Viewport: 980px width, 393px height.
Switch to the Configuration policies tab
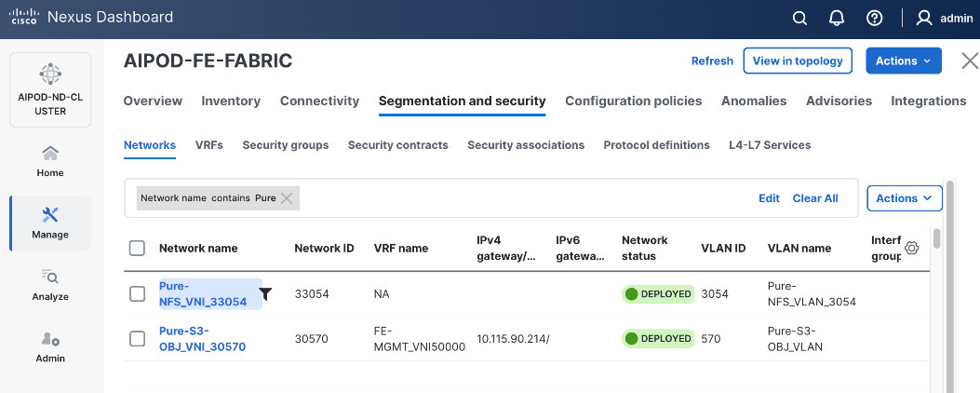633,101
